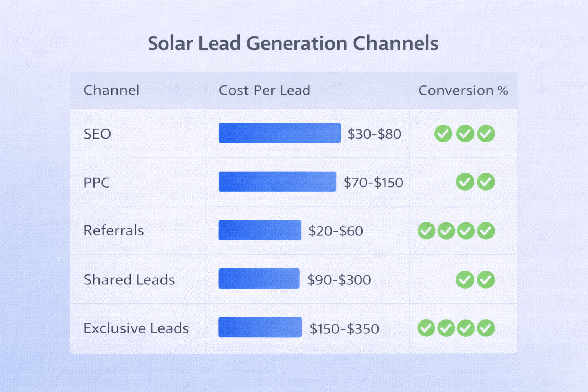The image size is (588, 392).
Task: Click the PPC cost bar
Action: [277, 181]
